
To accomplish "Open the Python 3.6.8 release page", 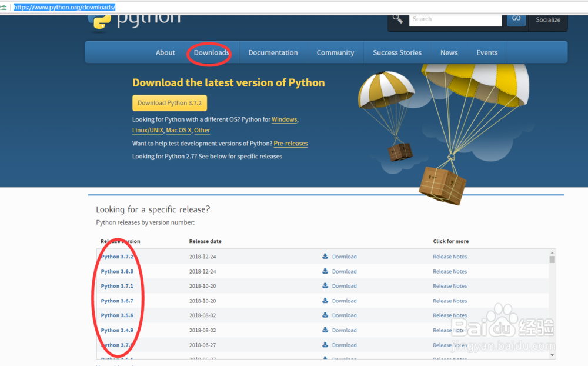I will click(117, 271).
